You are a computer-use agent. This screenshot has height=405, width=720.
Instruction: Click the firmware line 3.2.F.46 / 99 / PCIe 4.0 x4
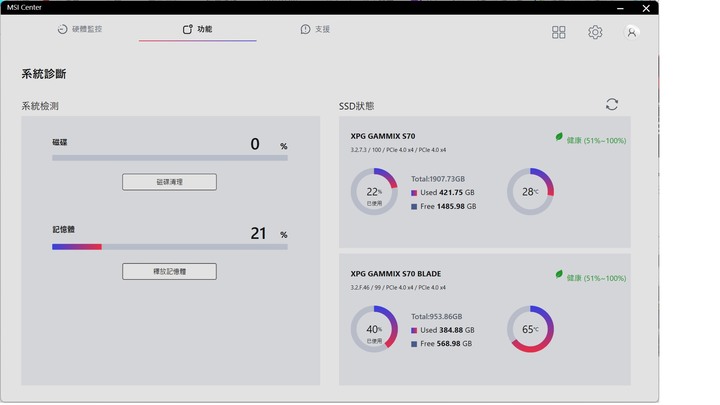(398, 287)
